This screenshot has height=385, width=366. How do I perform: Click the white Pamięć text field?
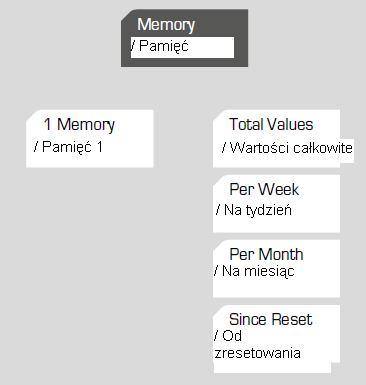tap(182, 47)
